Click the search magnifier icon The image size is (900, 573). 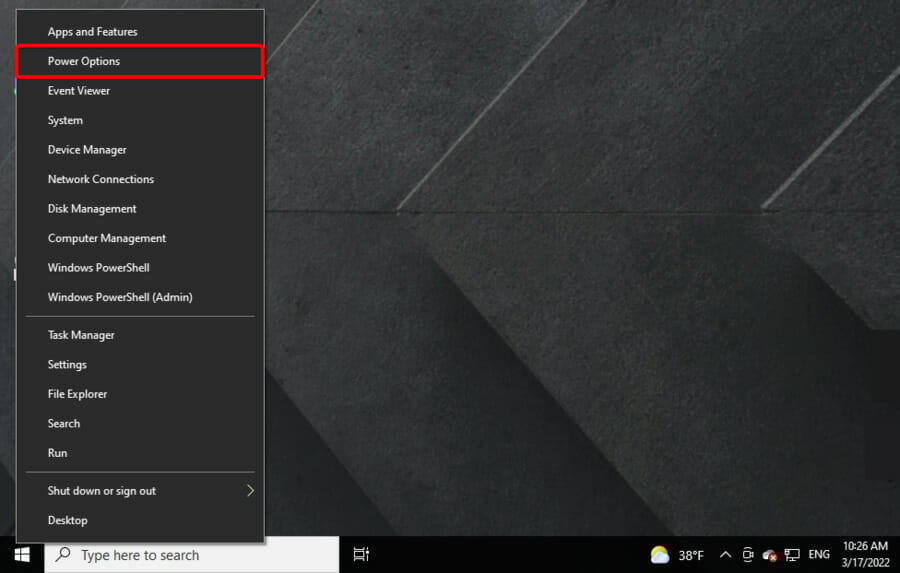click(x=63, y=554)
